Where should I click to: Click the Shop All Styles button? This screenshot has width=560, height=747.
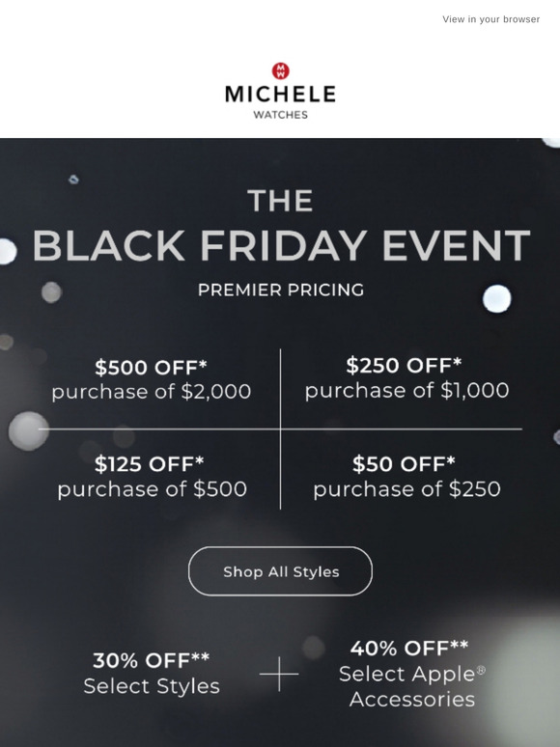pyautogui.click(x=280, y=571)
